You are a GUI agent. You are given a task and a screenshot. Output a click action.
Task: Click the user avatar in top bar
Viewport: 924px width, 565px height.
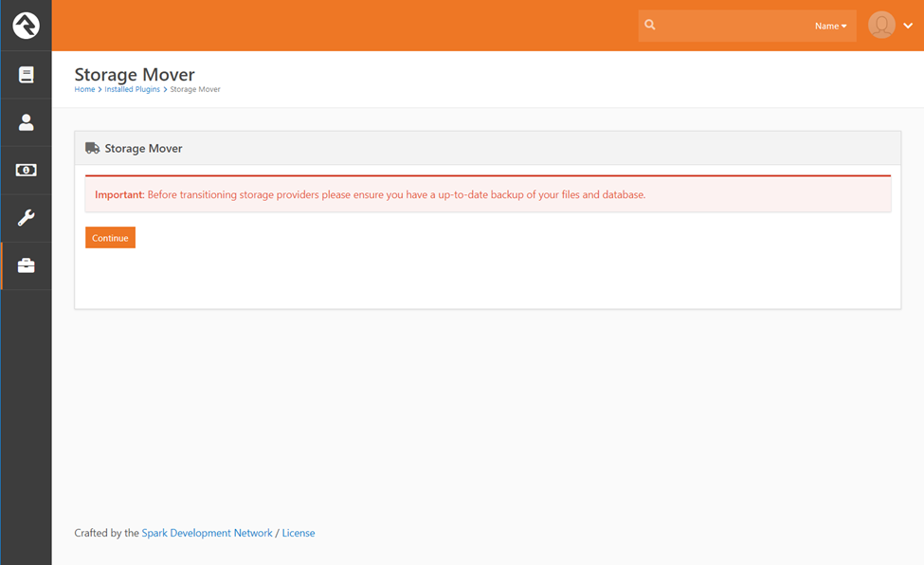click(x=881, y=26)
